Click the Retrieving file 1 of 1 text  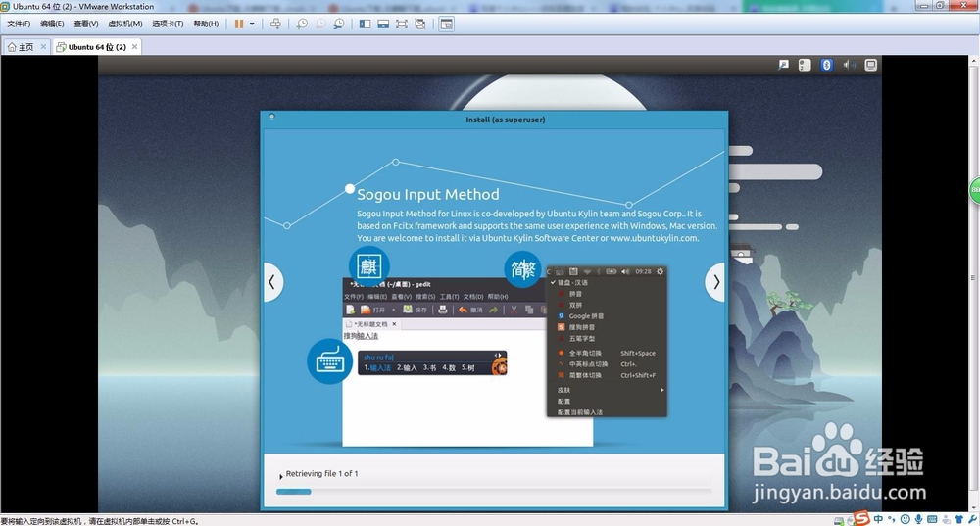pos(321,473)
